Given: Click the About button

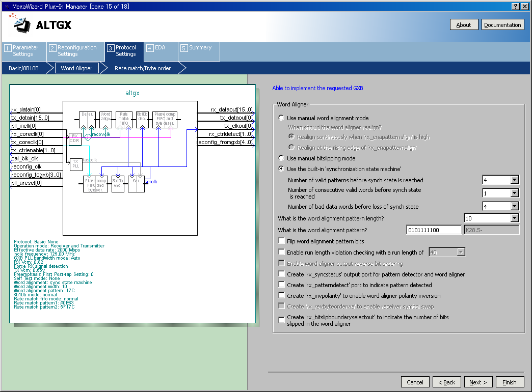Looking at the screenshot, I should point(464,25).
